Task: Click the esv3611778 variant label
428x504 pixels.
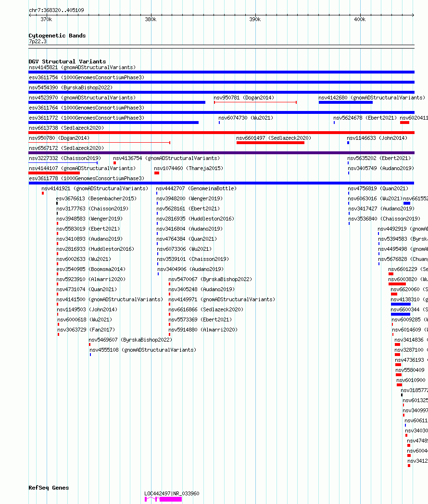Action: click(x=87, y=178)
